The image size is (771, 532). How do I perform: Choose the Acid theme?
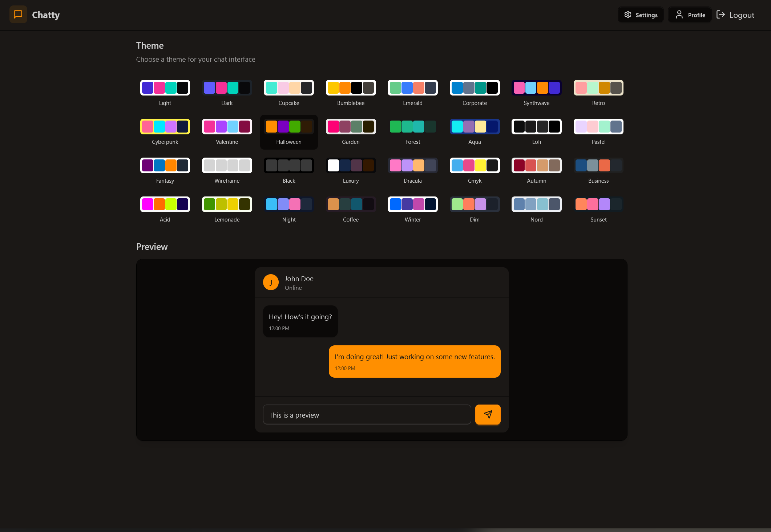click(x=165, y=210)
